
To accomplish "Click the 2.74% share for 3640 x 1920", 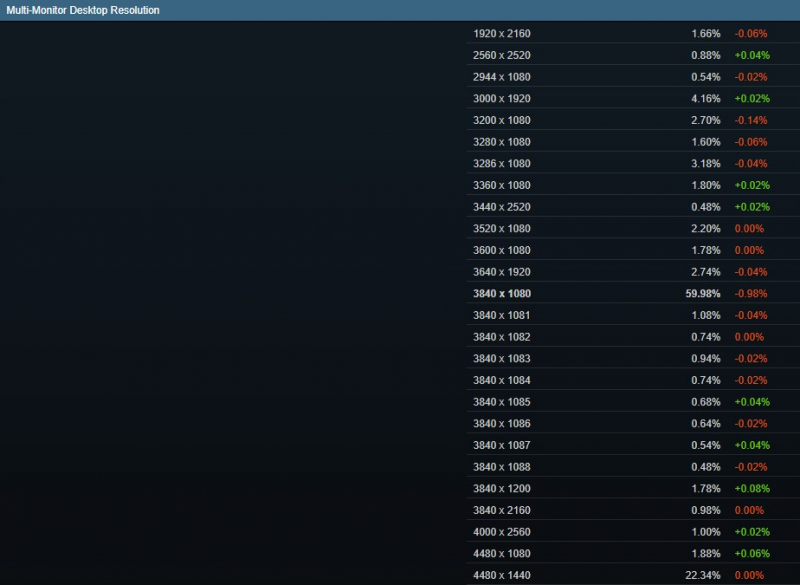I will coord(706,272).
